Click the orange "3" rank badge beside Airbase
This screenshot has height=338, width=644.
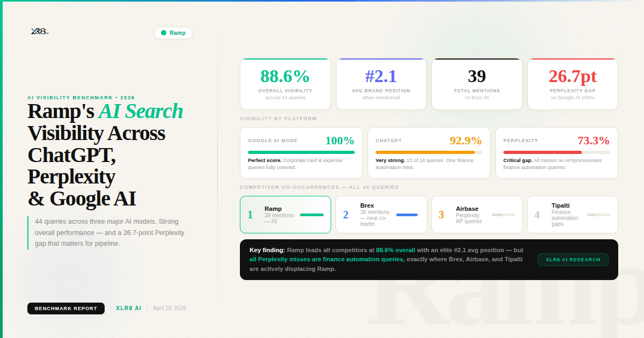441,215
